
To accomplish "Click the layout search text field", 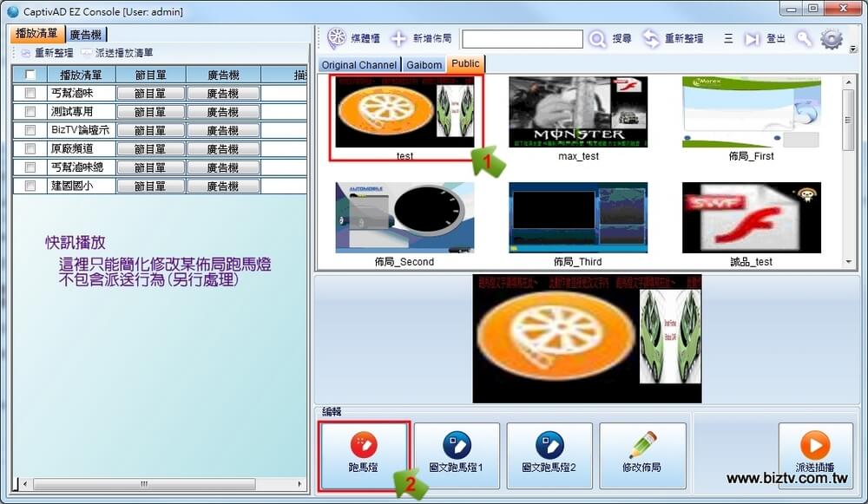I will click(x=522, y=39).
